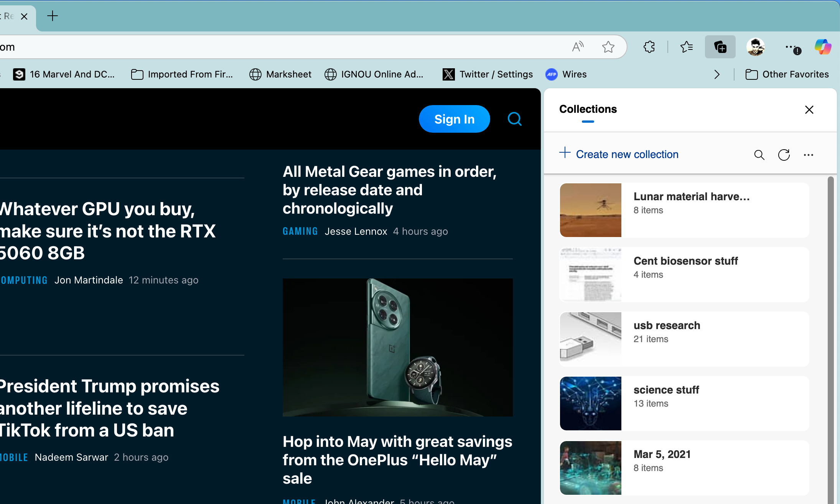
Task: Open the Other Favorites folder
Action: tap(787, 74)
